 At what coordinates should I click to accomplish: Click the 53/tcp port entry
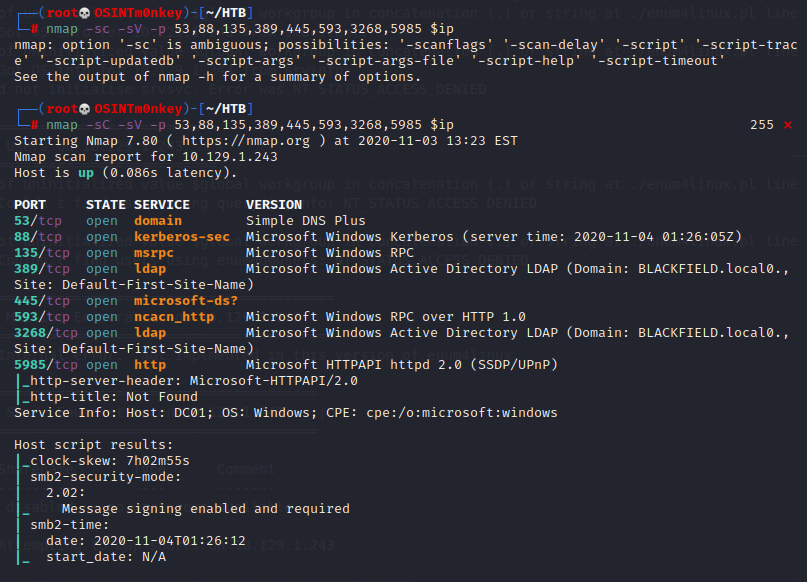(x=38, y=221)
